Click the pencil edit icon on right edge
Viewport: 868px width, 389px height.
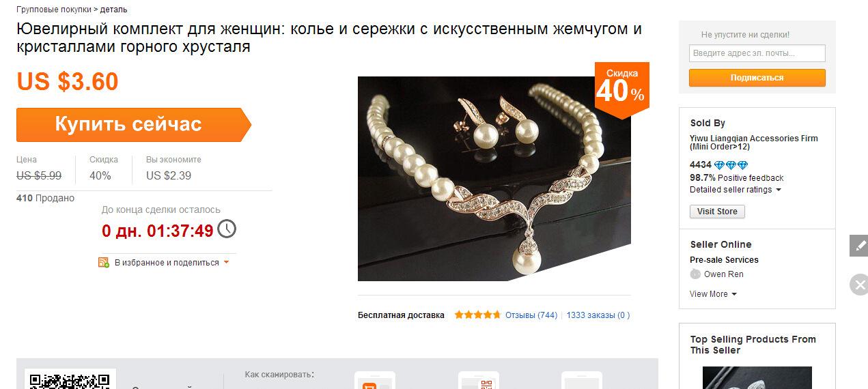(x=859, y=246)
